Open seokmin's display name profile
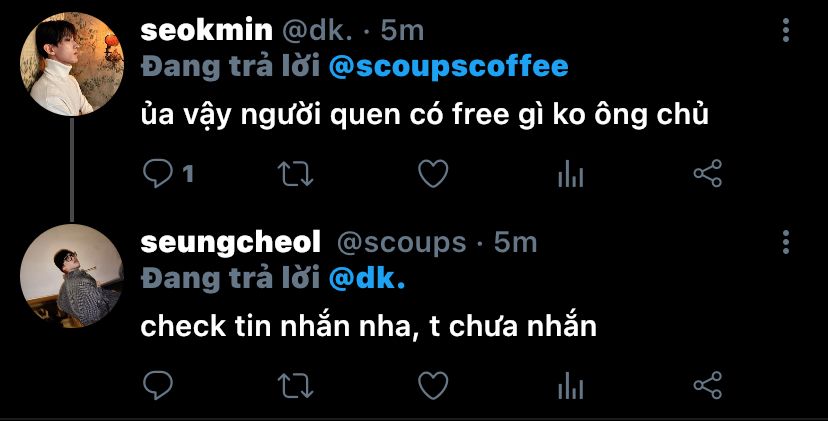Screen dimensions: 828x421 point(206,31)
